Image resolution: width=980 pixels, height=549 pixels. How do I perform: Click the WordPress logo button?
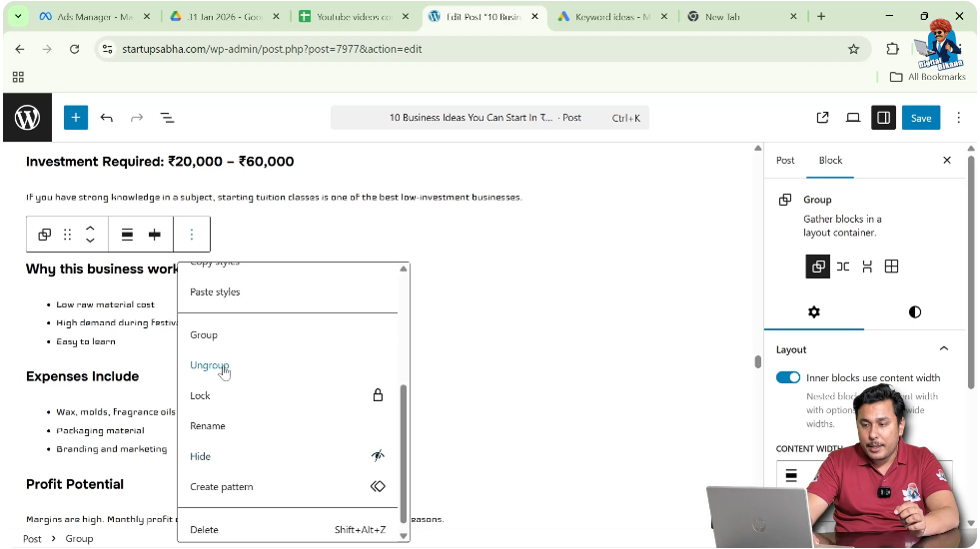(x=28, y=118)
